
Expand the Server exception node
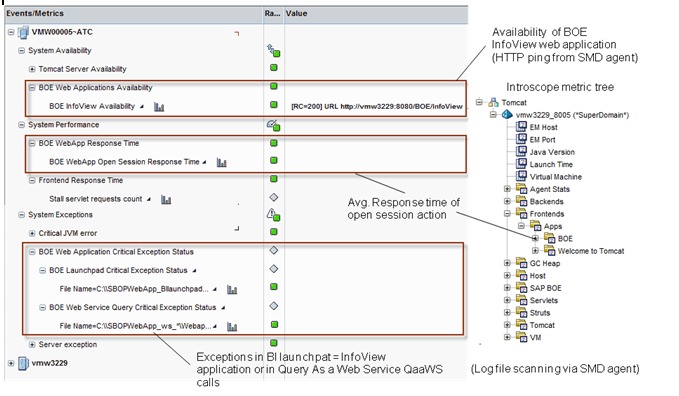pos(32,345)
